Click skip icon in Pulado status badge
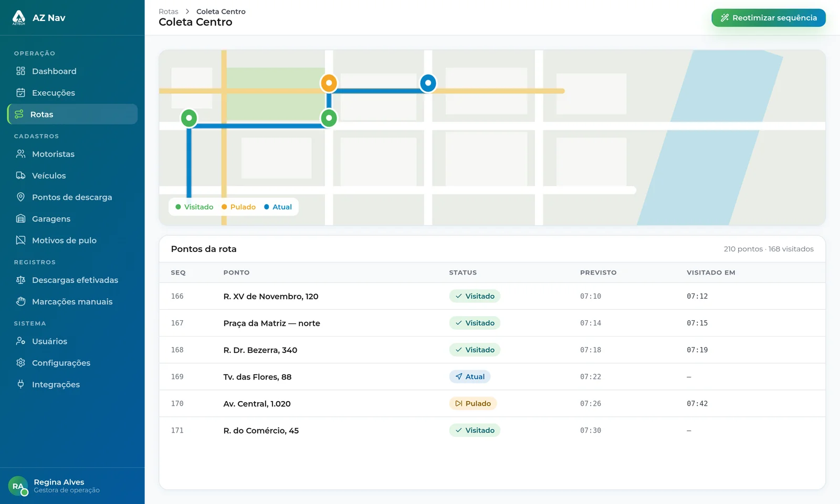 (458, 403)
